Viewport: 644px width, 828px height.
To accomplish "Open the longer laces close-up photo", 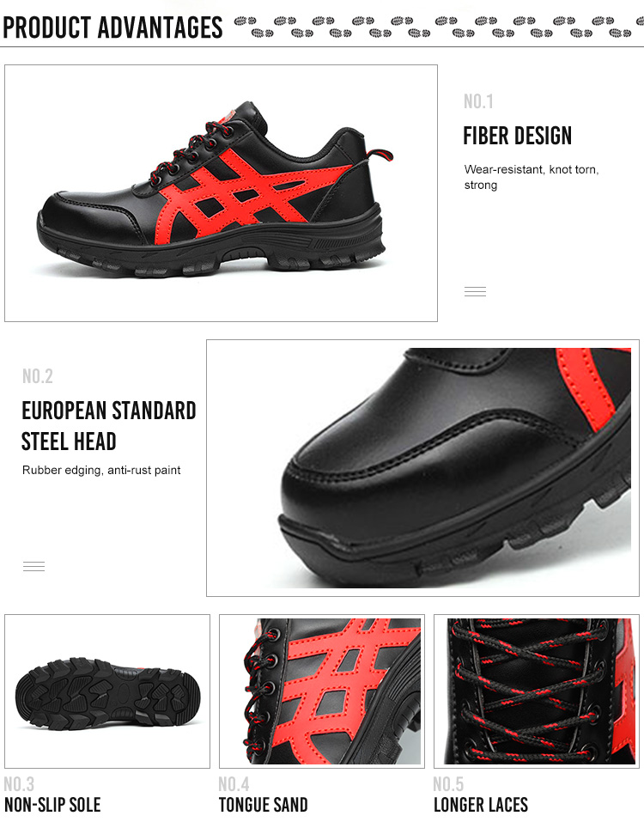I will pos(537,691).
